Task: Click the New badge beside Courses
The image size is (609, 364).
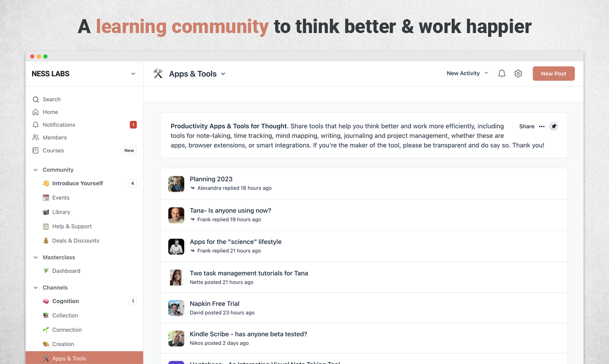Action: [129, 150]
